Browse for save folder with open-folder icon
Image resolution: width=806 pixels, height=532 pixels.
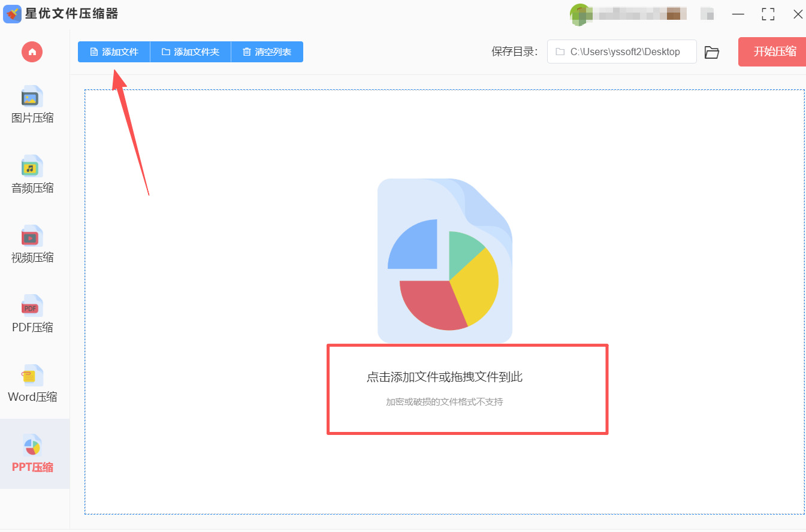712,52
